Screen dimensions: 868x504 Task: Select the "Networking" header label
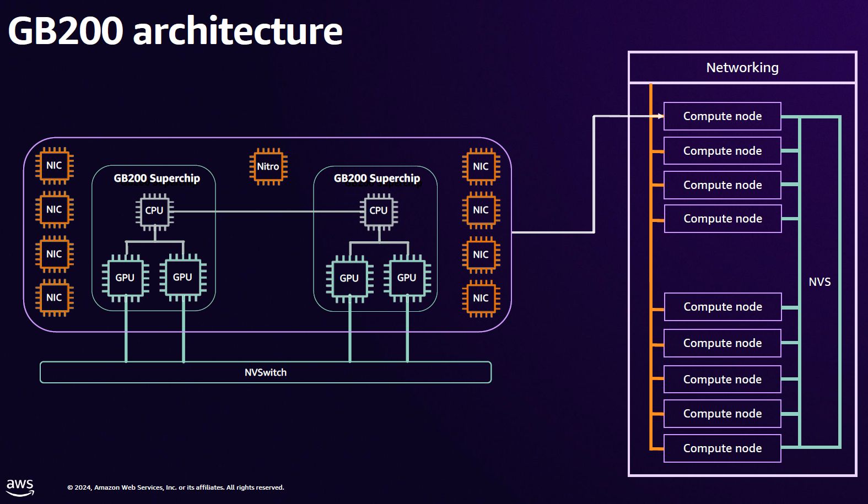[742, 68]
